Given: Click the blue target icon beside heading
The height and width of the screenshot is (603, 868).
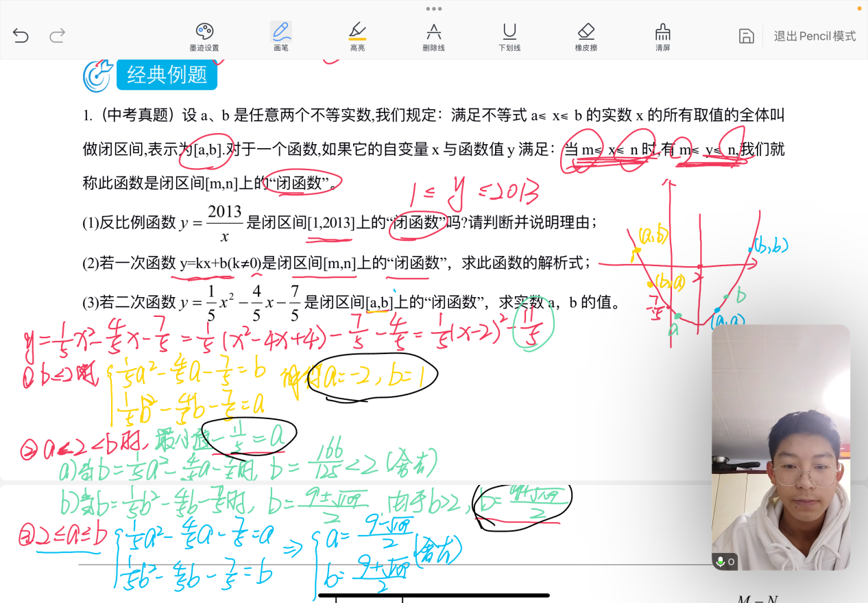Looking at the screenshot, I should tap(97, 75).
